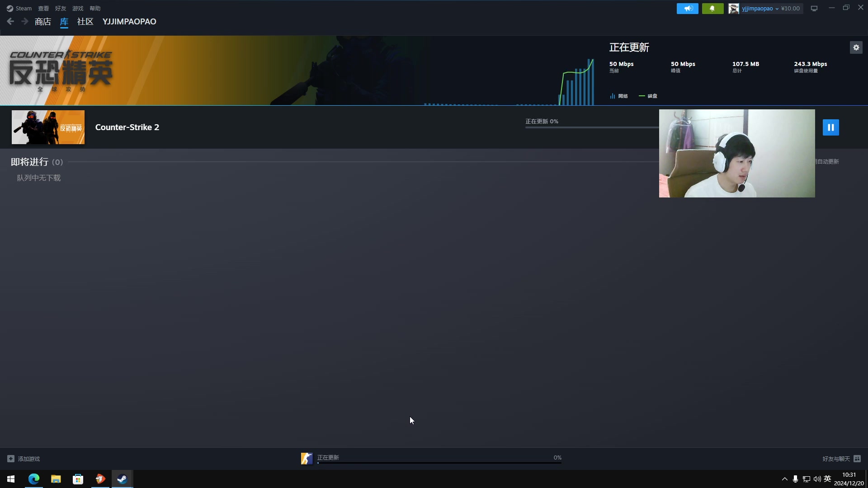Image resolution: width=868 pixels, height=488 pixels.
Task: Click the yjjimpaopao profile avatar
Action: pos(734,9)
